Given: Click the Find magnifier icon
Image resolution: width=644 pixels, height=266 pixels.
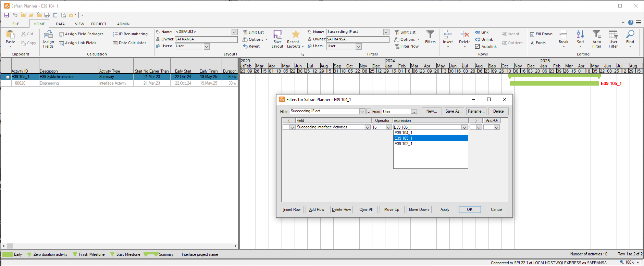Looking at the screenshot, I should click(x=630, y=34).
